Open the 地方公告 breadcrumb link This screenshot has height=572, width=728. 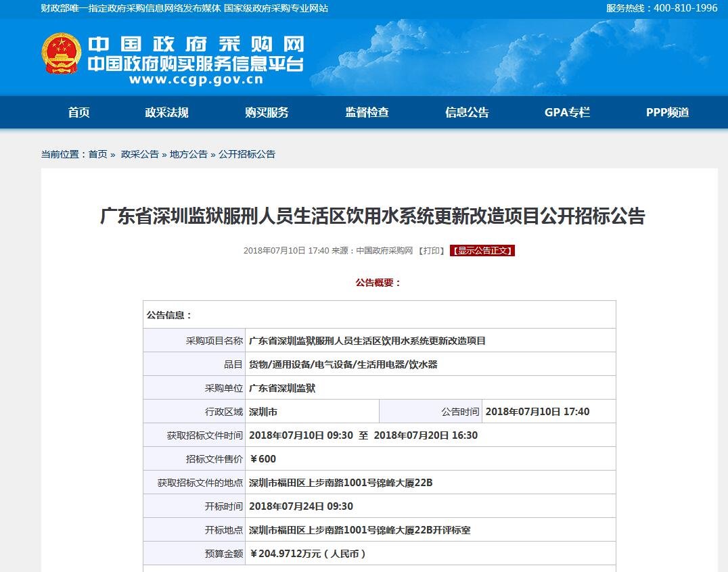(x=189, y=154)
